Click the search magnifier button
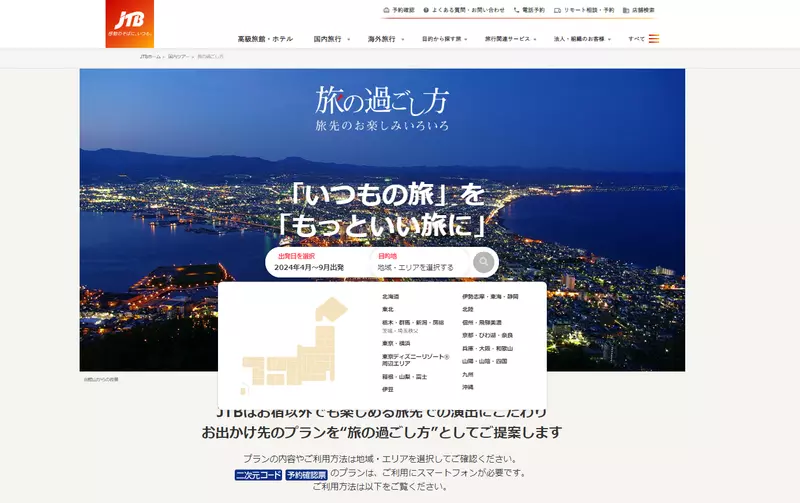800x503 pixels. click(484, 262)
